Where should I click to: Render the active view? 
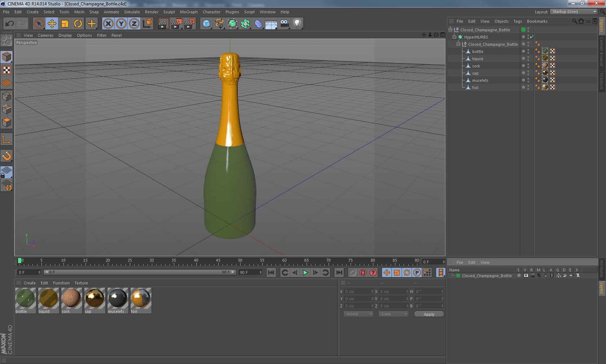[163, 24]
